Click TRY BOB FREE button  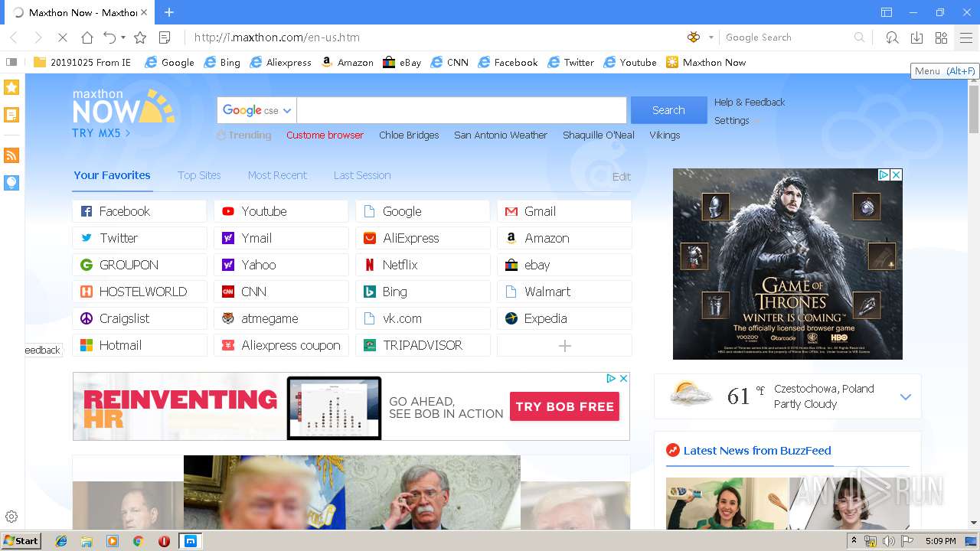coord(565,406)
